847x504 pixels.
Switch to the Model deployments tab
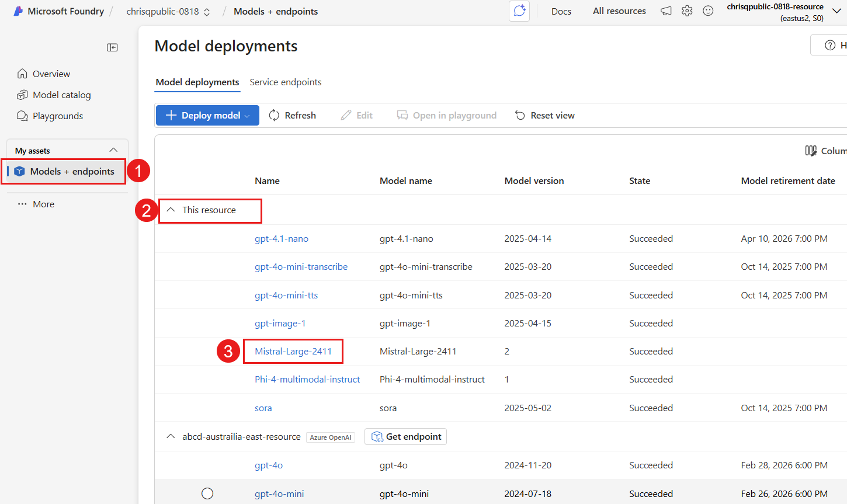197,82
